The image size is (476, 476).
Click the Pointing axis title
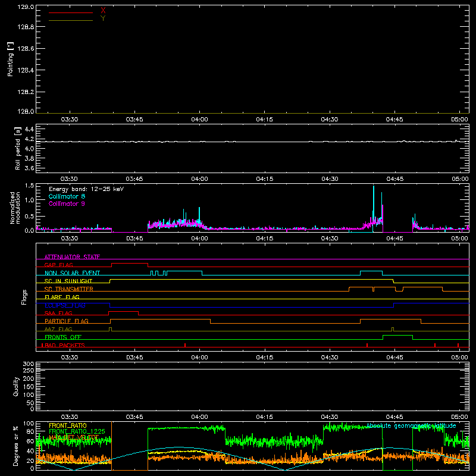click(x=11, y=59)
